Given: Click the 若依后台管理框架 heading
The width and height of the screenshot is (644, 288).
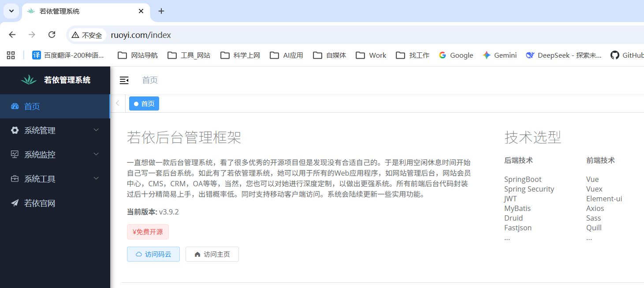Looking at the screenshot, I should (184, 137).
